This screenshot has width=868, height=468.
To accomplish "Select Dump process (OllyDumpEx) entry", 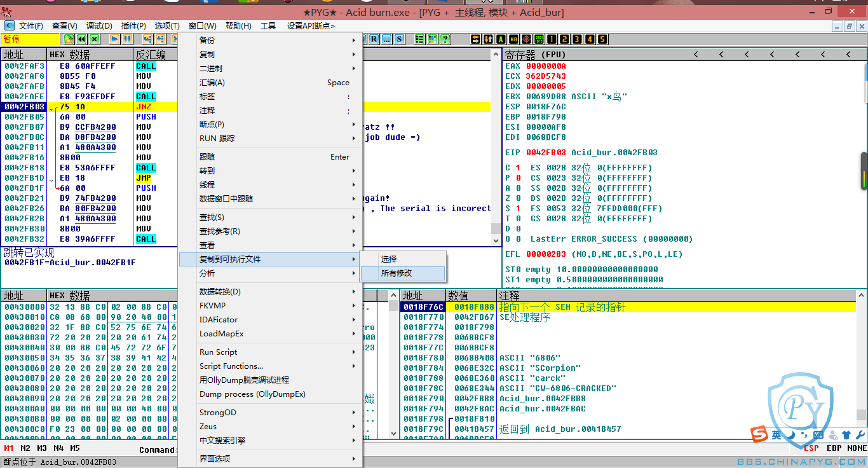I will click(x=270, y=394).
